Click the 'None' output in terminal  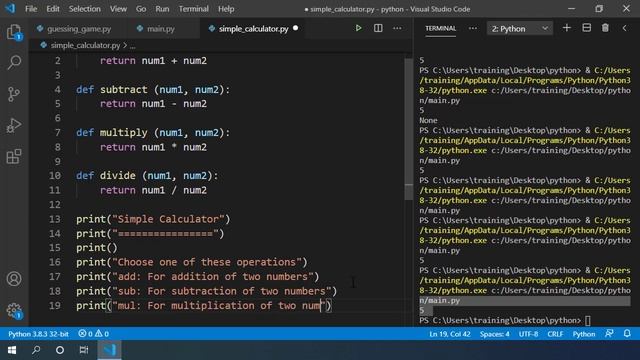click(428, 120)
